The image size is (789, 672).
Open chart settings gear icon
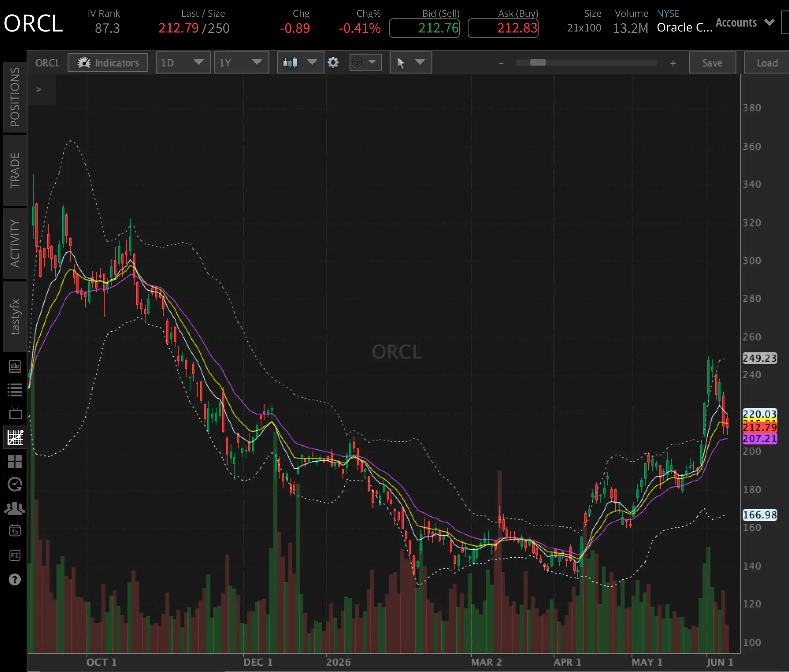333,62
